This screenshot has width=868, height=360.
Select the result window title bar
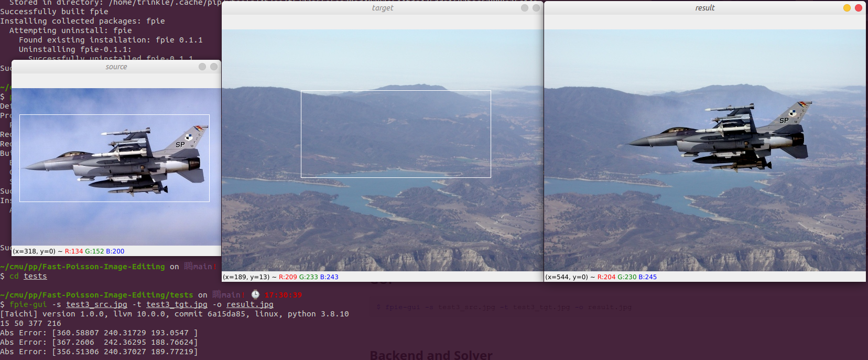(705, 8)
